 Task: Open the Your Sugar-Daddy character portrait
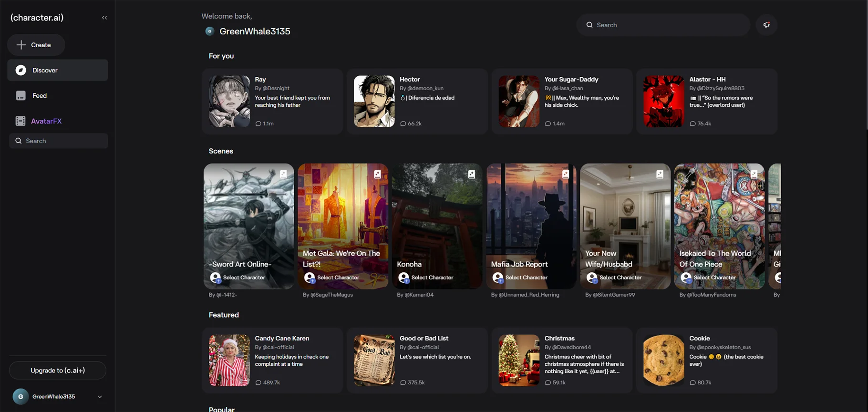519,101
